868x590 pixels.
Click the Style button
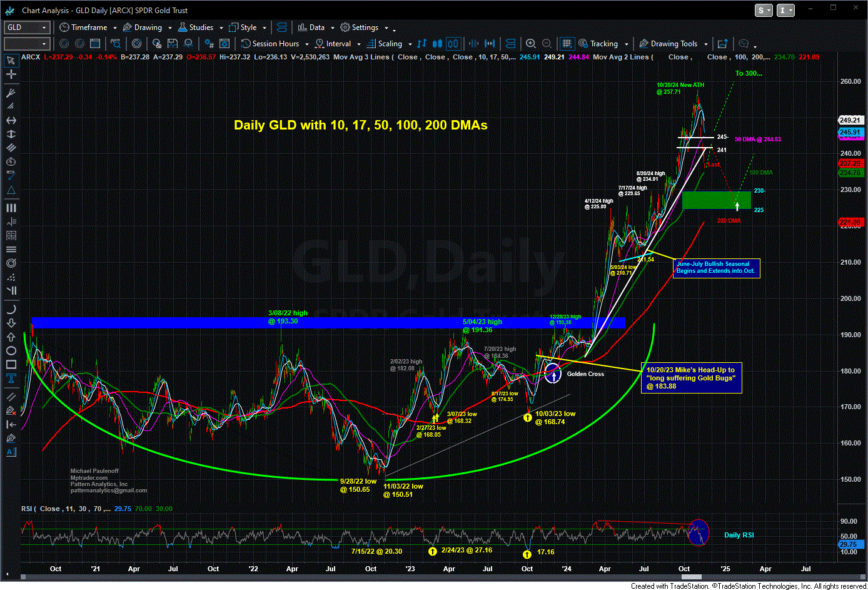[x=243, y=28]
